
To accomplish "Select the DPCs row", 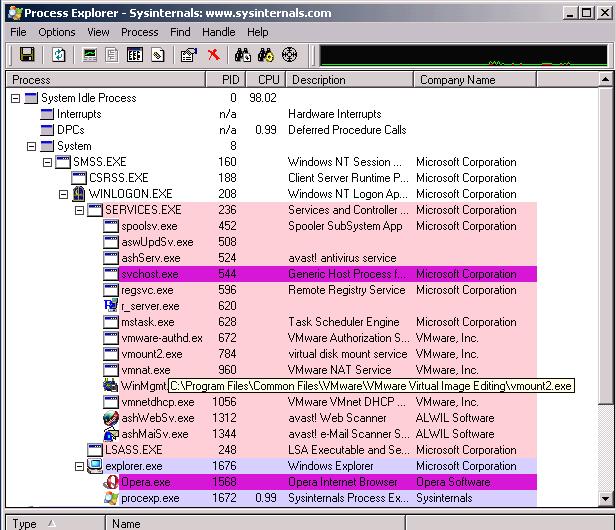I will (288, 130).
